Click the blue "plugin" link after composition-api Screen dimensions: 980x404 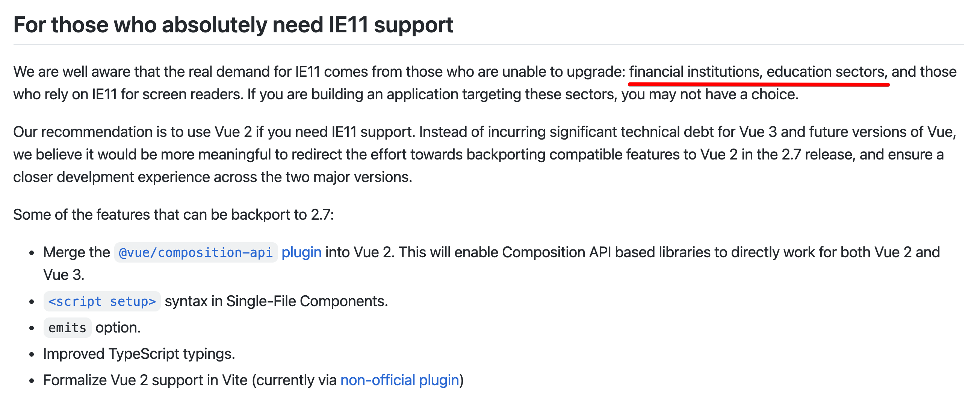click(301, 252)
